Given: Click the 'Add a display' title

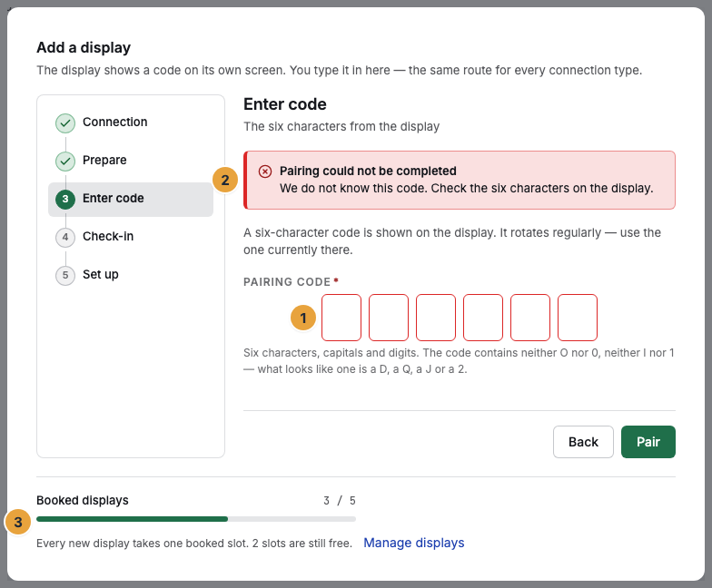Looking at the screenshot, I should pos(84,47).
